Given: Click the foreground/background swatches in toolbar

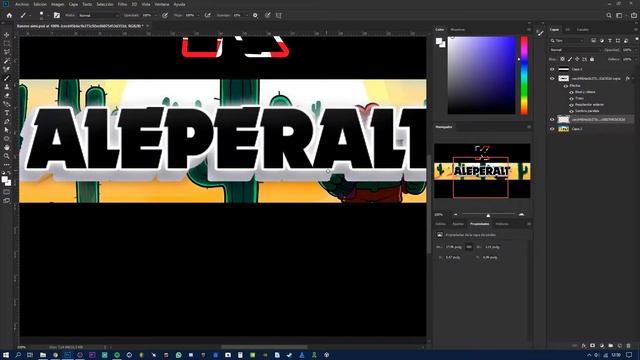Looking at the screenshot, I should pyautogui.click(x=6, y=181).
